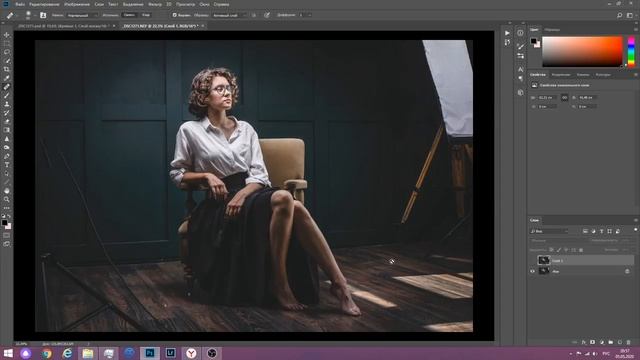Open the Properties panel options menu

(636, 75)
